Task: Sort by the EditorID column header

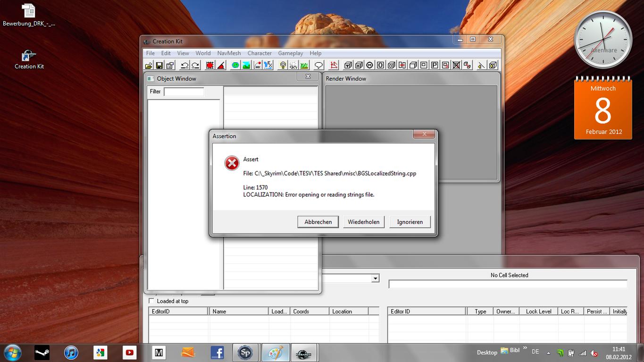Action: point(178,311)
